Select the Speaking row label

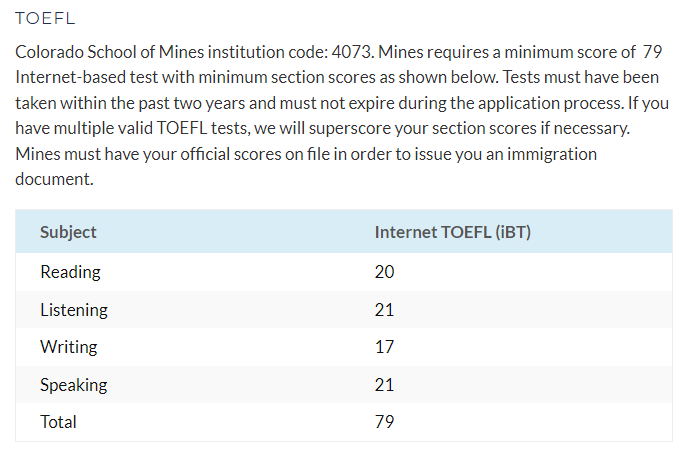(73, 384)
